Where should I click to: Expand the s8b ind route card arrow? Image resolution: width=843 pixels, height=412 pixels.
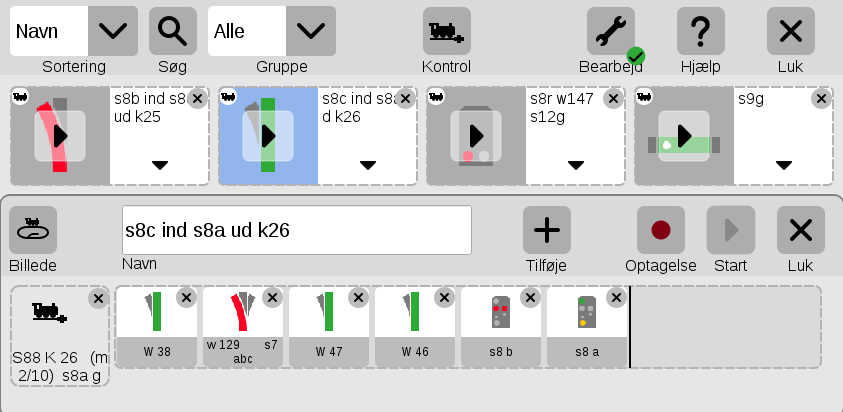click(160, 165)
